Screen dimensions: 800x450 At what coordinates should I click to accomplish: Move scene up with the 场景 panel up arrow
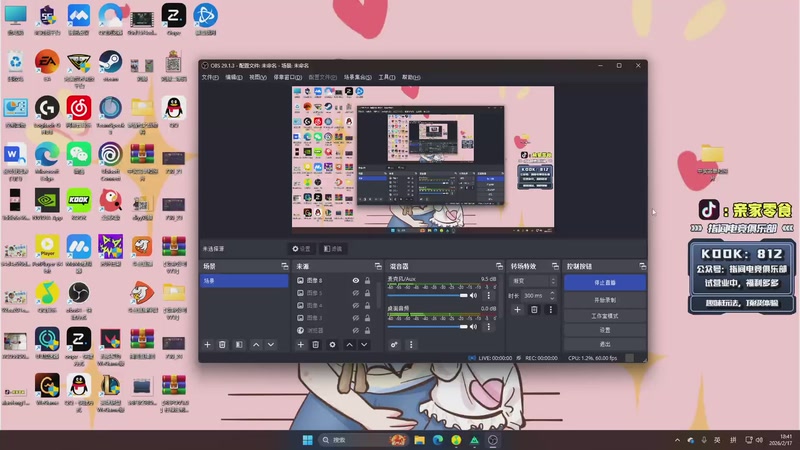pos(256,345)
